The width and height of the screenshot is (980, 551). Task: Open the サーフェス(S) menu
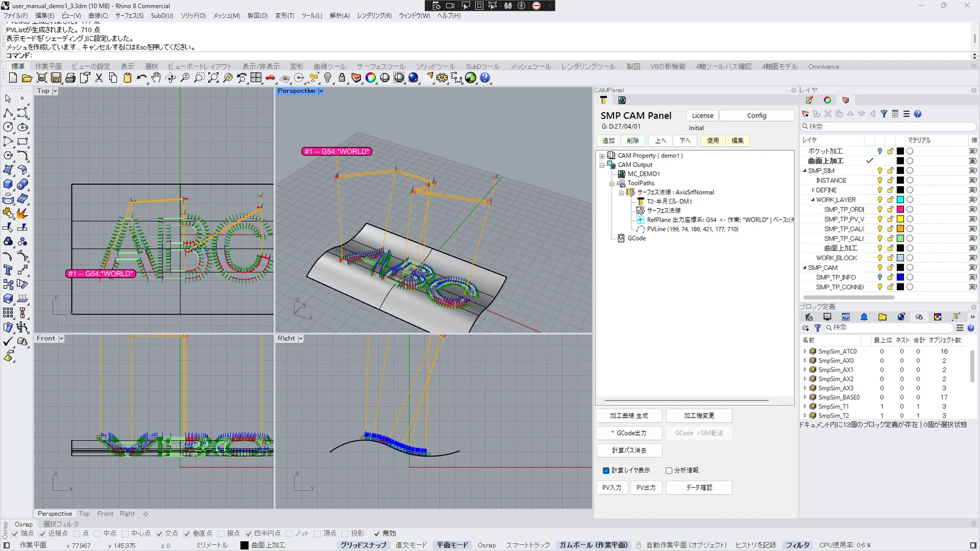(x=129, y=15)
